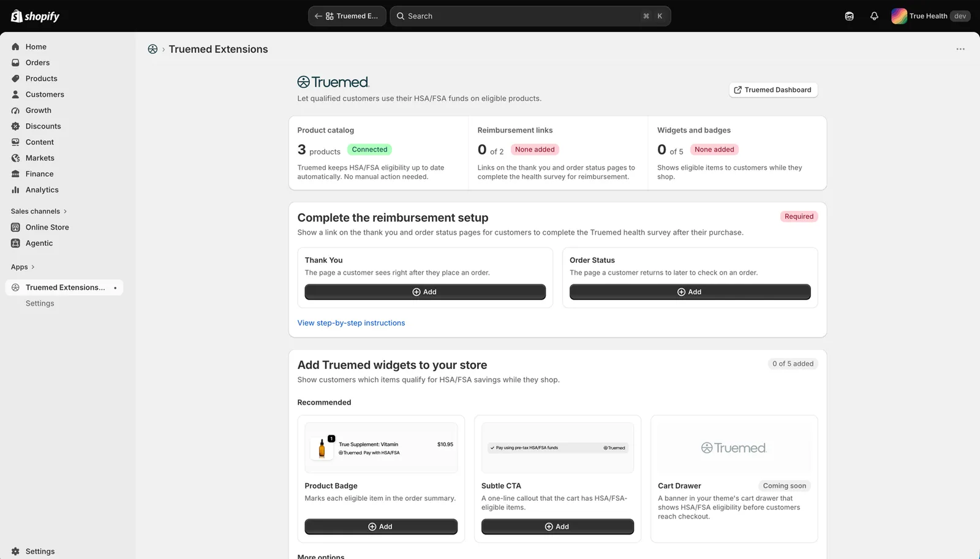This screenshot has height=559, width=980.
Task: Open the three-dot page menu
Action: tap(960, 49)
